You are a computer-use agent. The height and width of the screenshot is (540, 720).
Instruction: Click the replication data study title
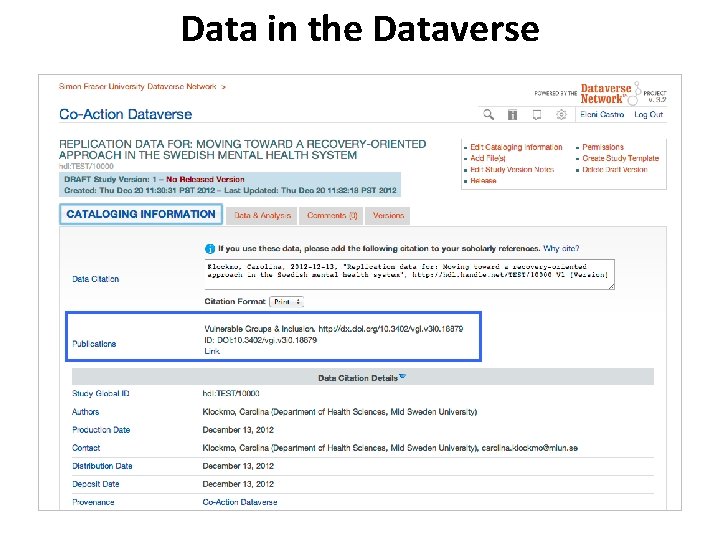(x=242, y=150)
